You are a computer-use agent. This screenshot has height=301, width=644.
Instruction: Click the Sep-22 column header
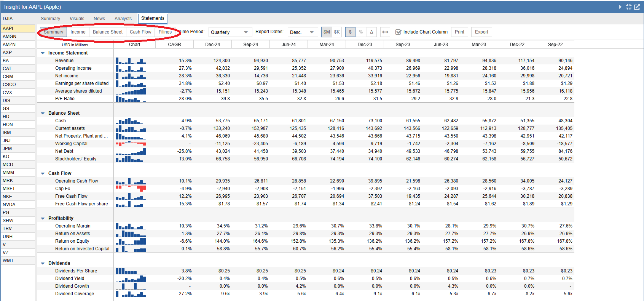(555, 45)
